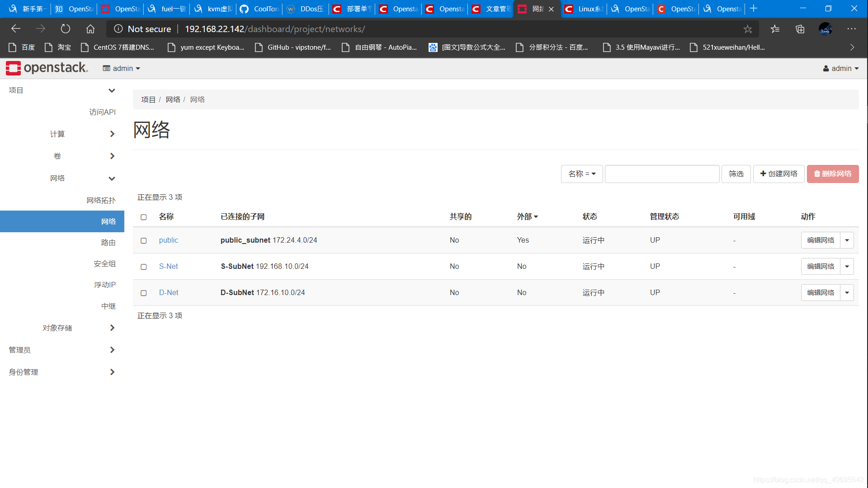This screenshot has height=488, width=868.
Task: Open browser settings and more menu
Action: pos(852,29)
